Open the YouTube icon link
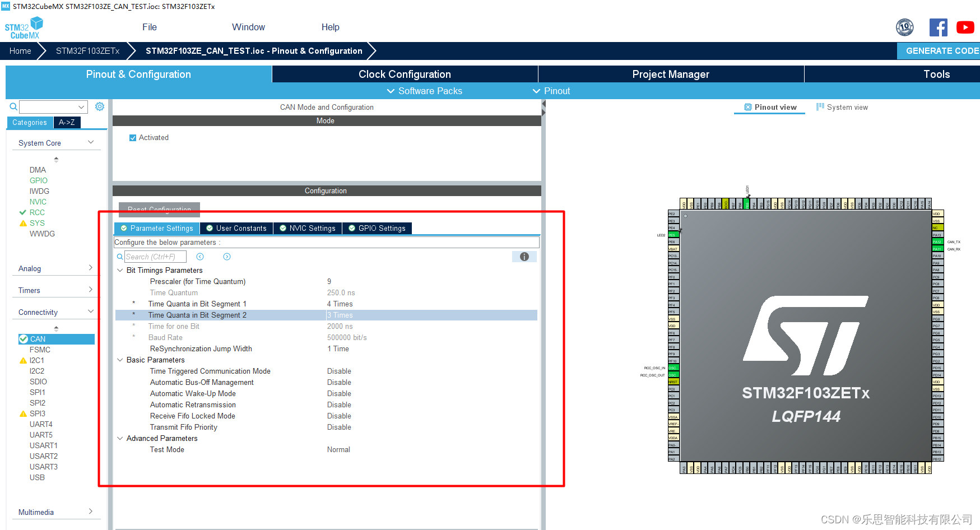The height and width of the screenshot is (530, 980). point(965,27)
